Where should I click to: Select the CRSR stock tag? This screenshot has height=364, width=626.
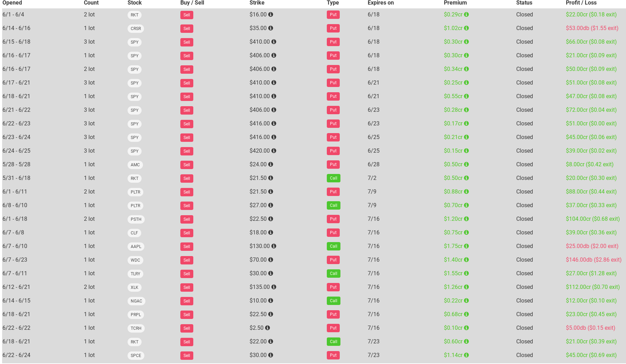(136, 29)
